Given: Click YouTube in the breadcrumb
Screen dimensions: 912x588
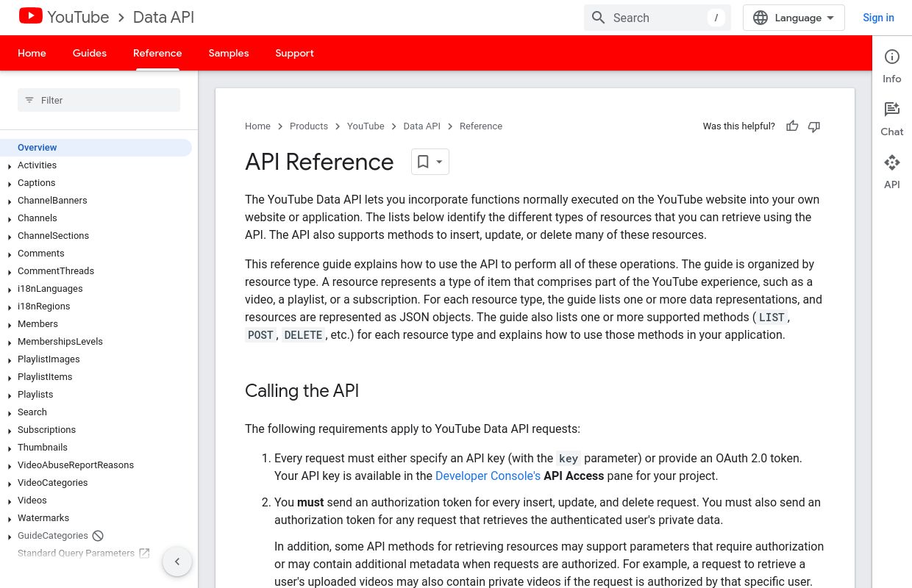Looking at the screenshot, I should (x=366, y=126).
